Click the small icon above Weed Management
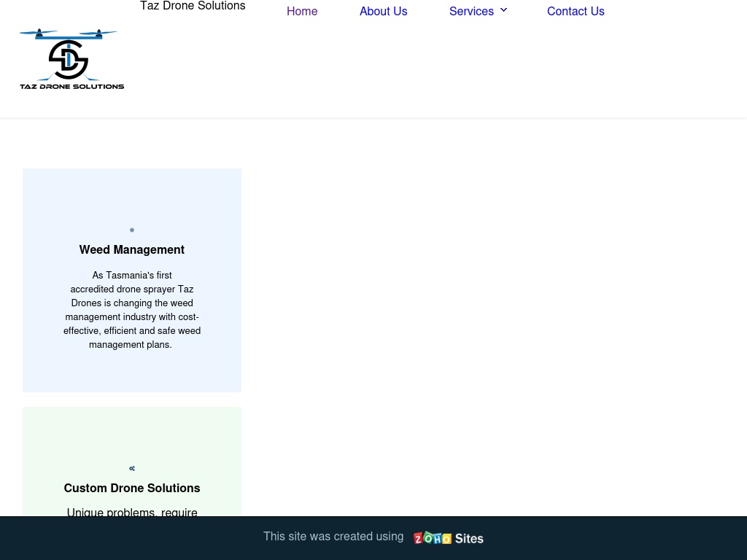 [x=132, y=230]
